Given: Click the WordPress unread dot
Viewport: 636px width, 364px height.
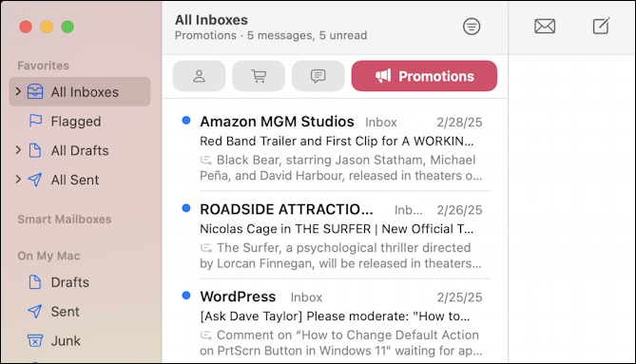Looking at the screenshot, I should [186, 296].
